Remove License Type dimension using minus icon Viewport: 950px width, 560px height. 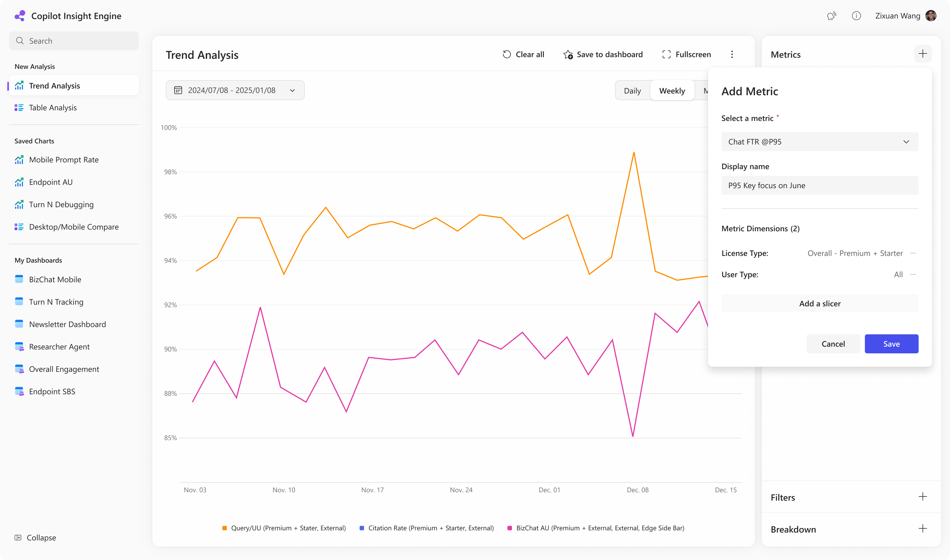[913, 253]
